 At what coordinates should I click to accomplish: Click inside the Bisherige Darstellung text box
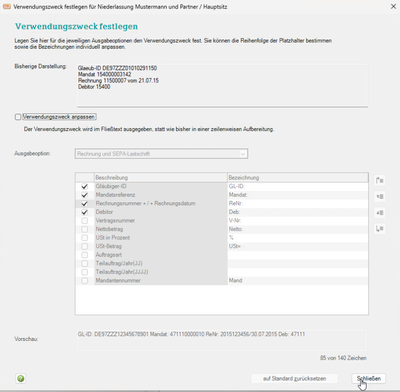(222, 85)
